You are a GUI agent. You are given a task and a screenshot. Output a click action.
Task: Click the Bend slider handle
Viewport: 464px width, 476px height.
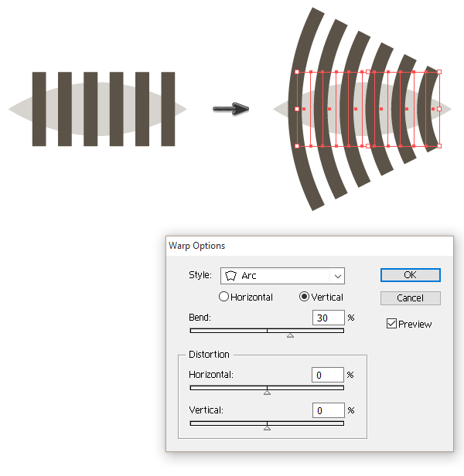(x=290, y=335)
